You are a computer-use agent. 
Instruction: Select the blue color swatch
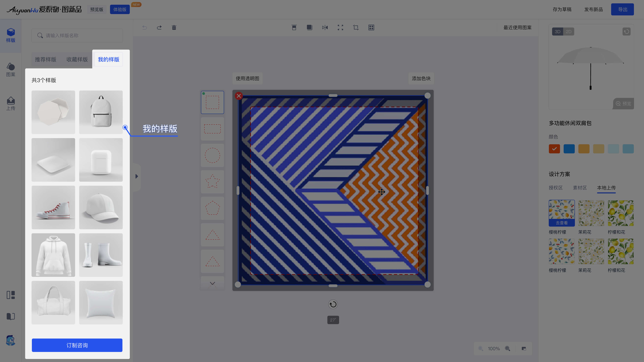(569, 149)
